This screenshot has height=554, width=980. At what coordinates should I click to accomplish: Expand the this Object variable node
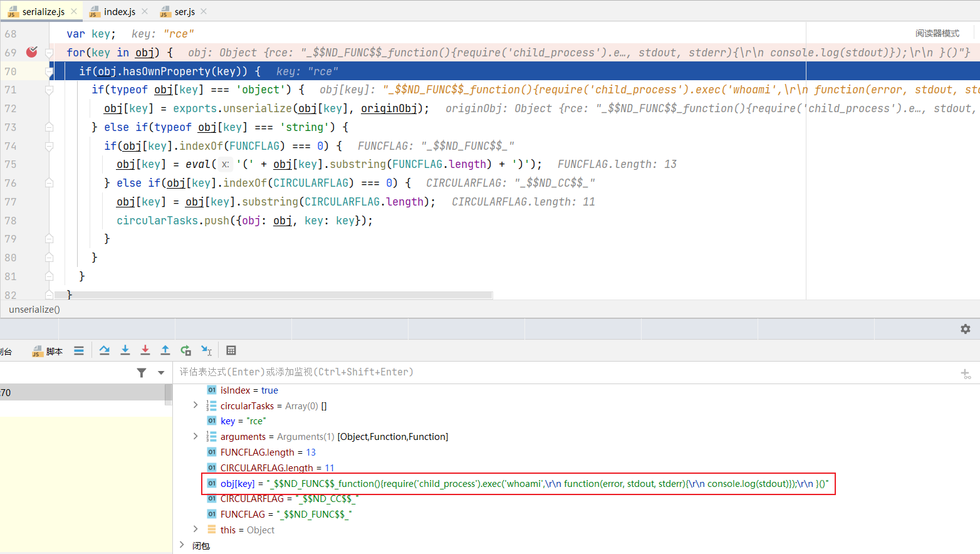tap(195, 530)
